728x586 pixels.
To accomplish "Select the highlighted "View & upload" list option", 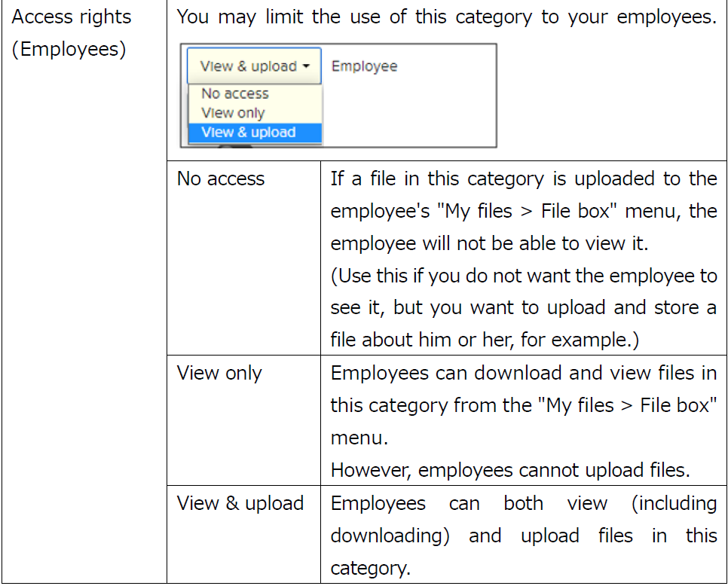I will (248, 133).
